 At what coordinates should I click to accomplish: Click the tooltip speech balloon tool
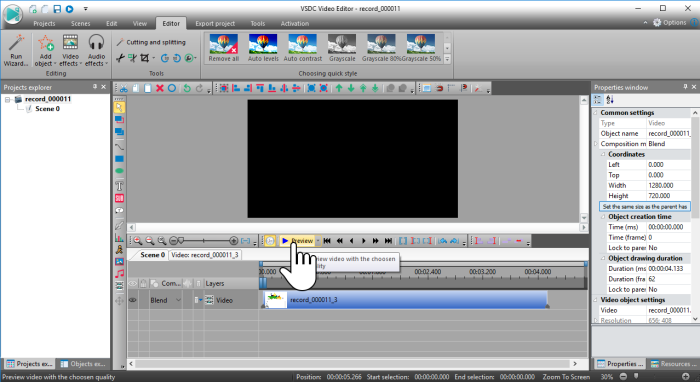119,210
